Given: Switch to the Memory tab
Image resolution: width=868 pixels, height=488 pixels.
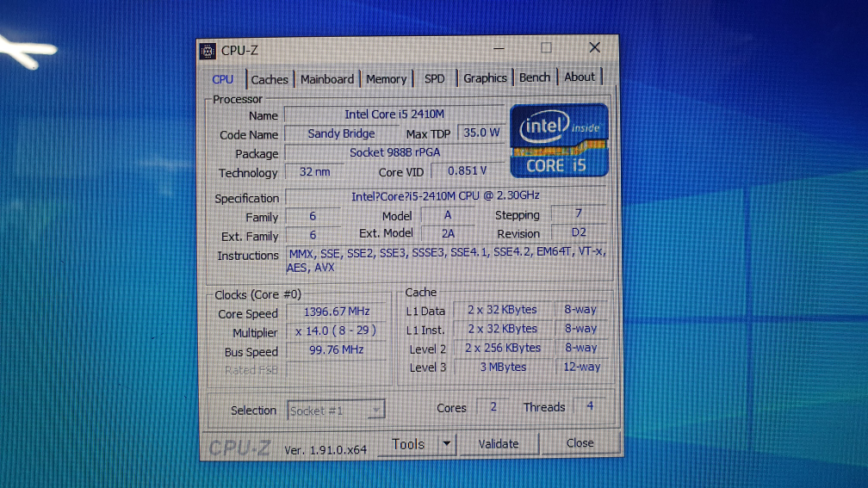Looking at the screenshot, I should (387, 79).
